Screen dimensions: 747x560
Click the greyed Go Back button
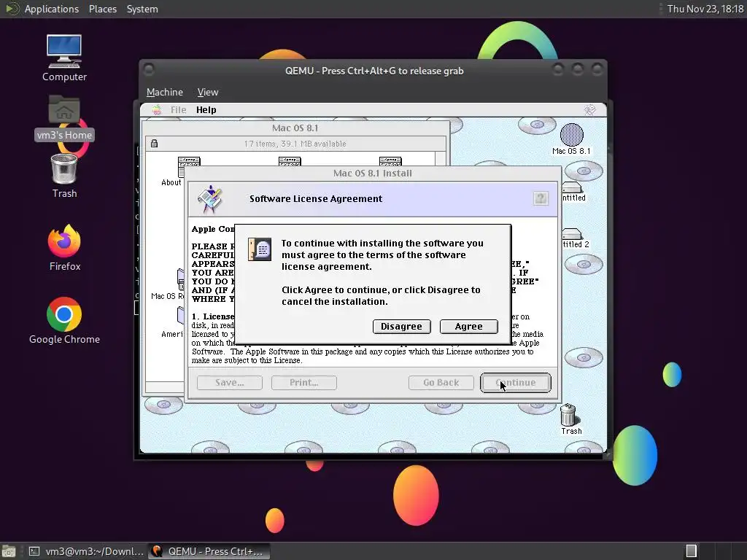click(x=441, y=383)
